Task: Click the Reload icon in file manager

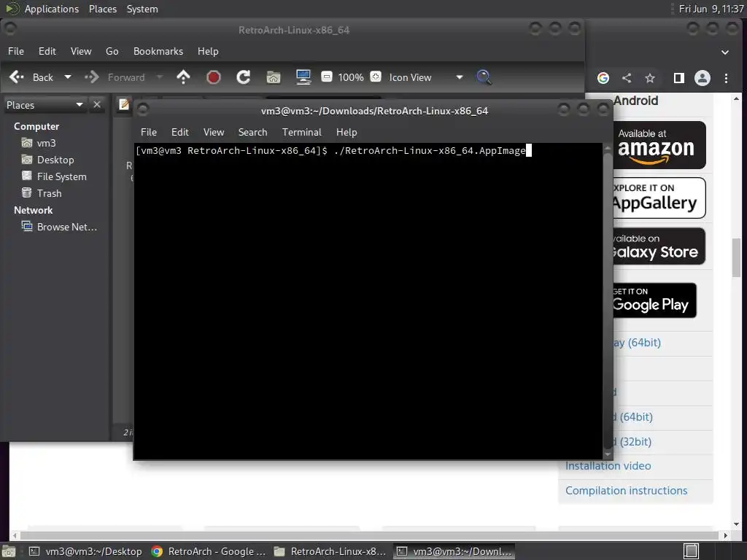Action: 244,77
